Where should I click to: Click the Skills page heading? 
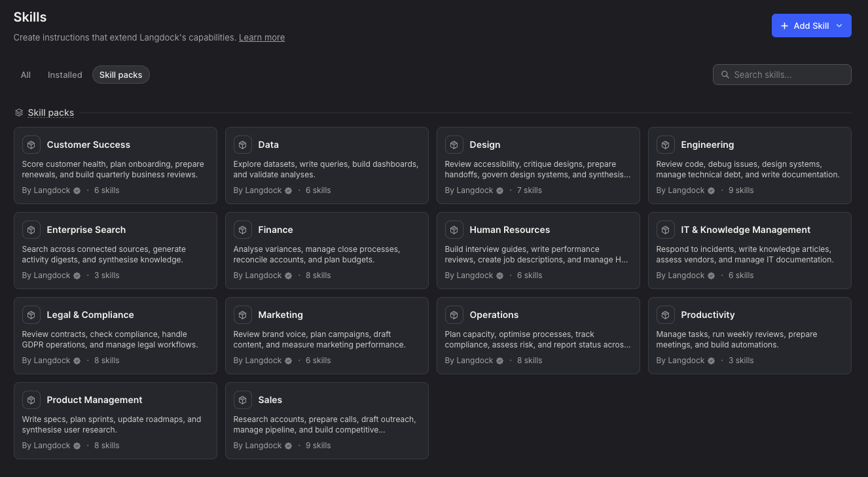point(30,17)
